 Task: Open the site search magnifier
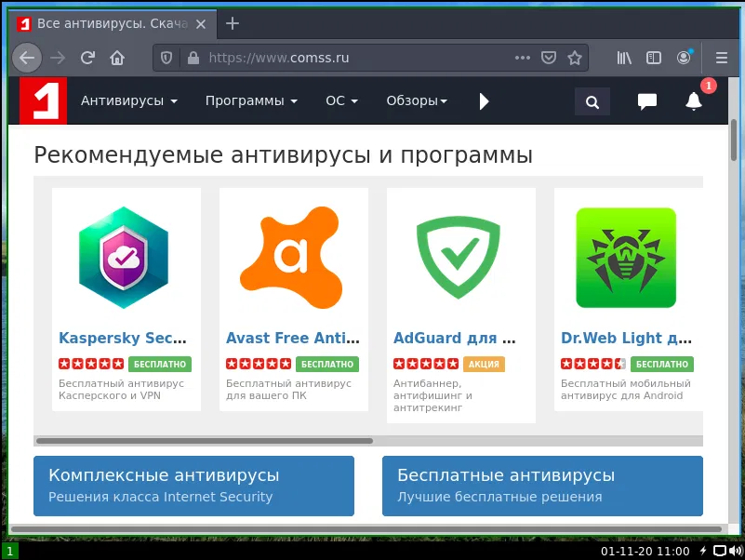(592, 101)
